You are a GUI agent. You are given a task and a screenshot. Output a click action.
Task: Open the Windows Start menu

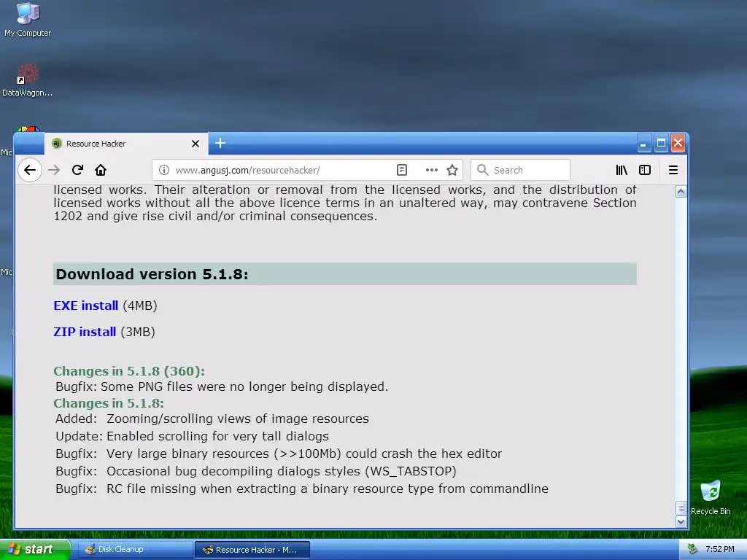coord(35,549)
